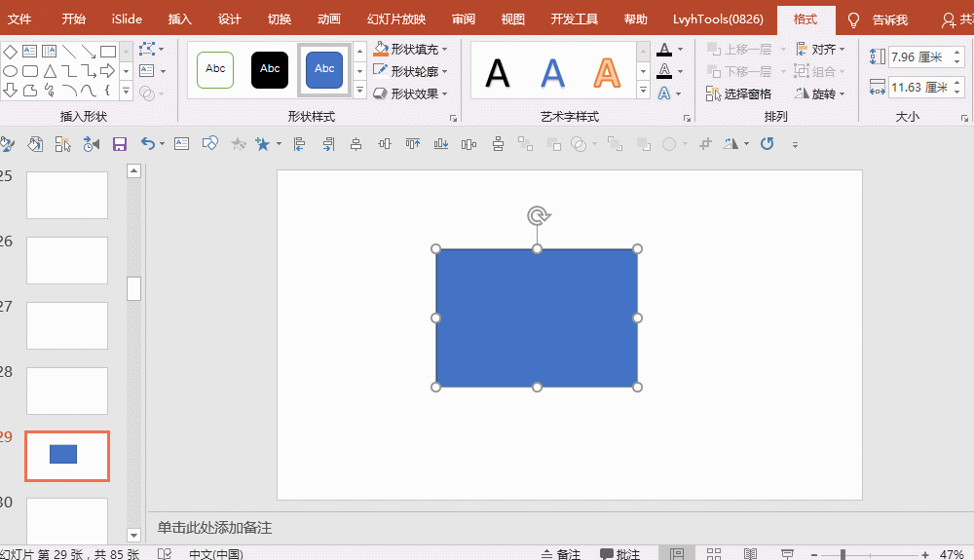Viewport: 974px width, 560px height.
Task: Click the blue star add animation icon
Action: tap(263, 144)
